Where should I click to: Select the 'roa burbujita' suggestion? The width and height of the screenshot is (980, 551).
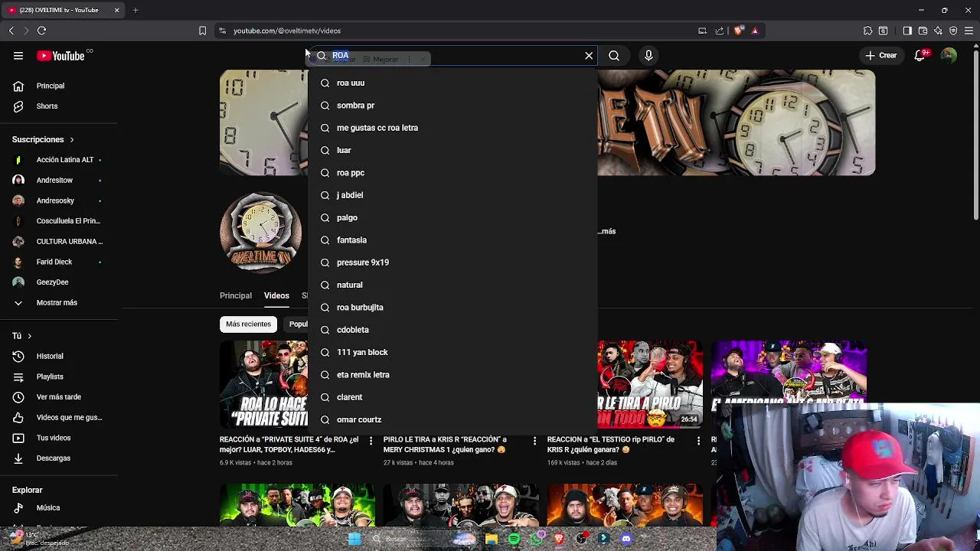(452, 307)
